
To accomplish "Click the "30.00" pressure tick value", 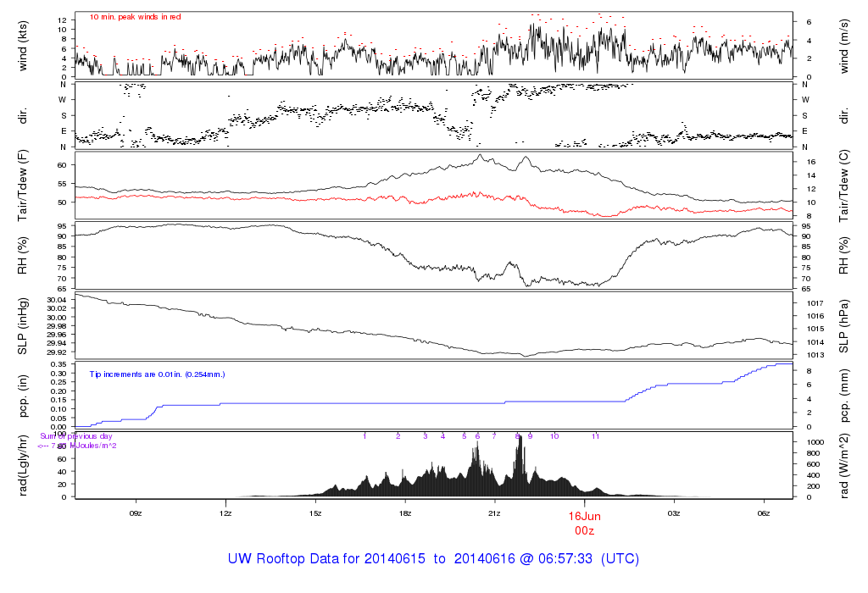I will 57,318.
